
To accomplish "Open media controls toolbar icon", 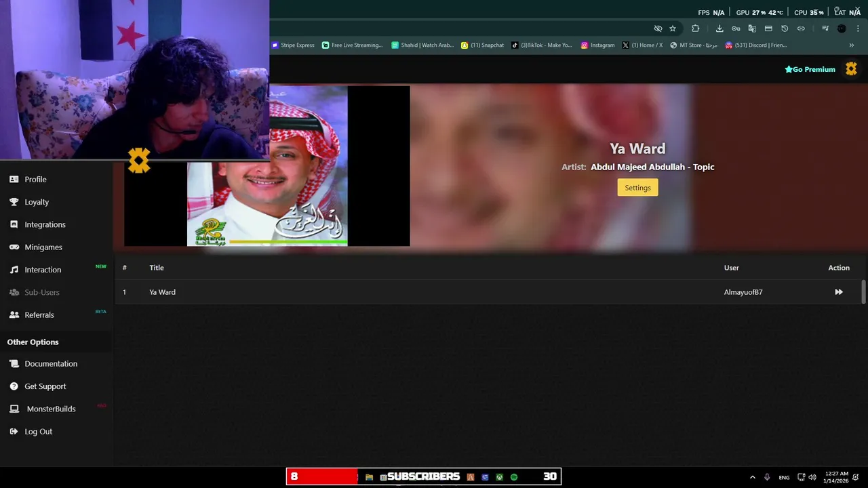I will [x=825, y=28].
